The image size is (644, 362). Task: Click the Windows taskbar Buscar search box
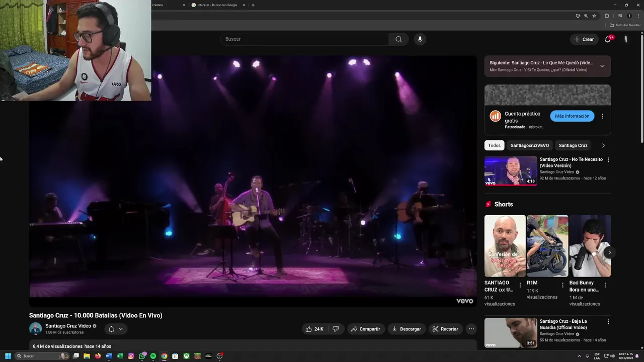coord(42,356)
